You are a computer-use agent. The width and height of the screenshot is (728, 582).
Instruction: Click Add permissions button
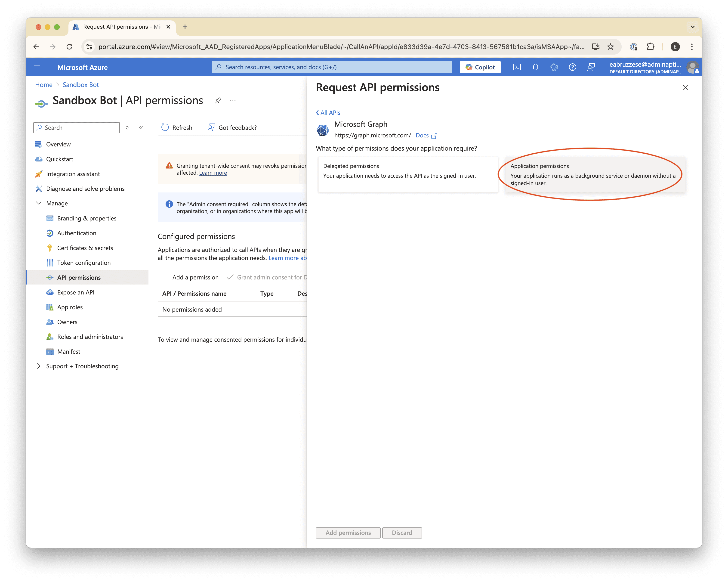coord(348,533)
